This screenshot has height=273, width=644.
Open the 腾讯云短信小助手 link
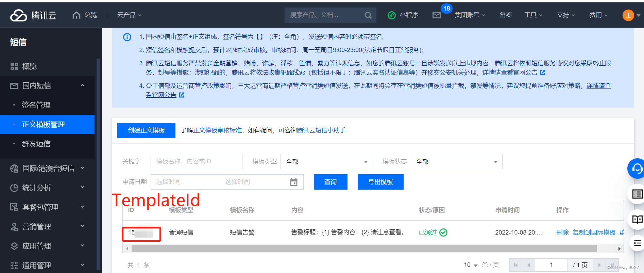click(x=321, y=130)
